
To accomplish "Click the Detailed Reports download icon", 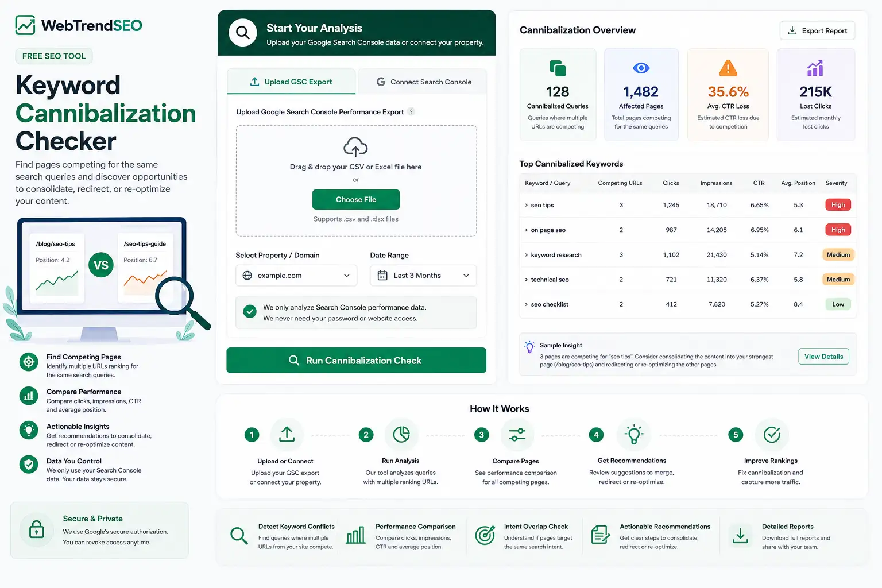I will click(741, 535).
